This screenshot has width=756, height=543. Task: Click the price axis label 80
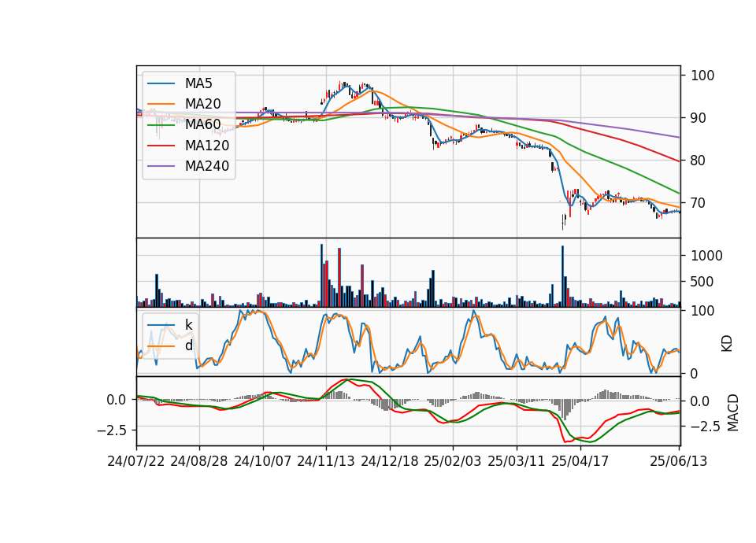pyautogui.click(x=698, y=161)
